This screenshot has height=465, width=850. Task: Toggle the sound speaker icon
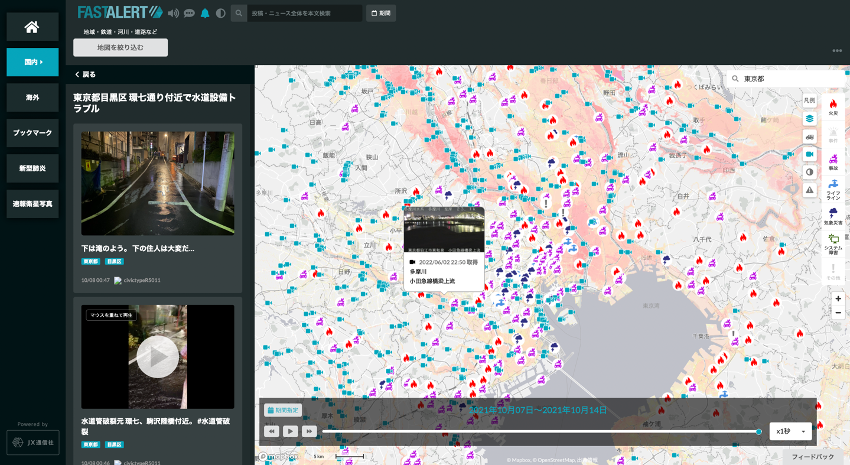pyautogui.click(x=173, y=13)
